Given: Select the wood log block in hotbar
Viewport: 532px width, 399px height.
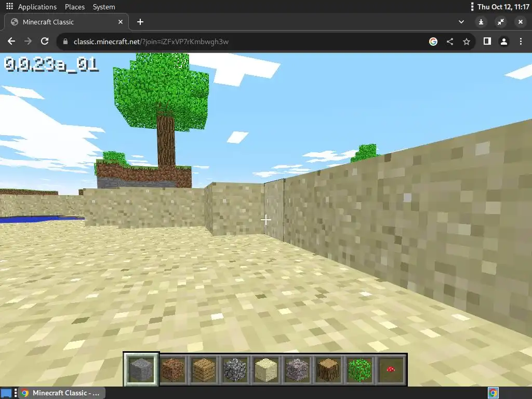Looking at the screenshot, I should coord(328,369).
